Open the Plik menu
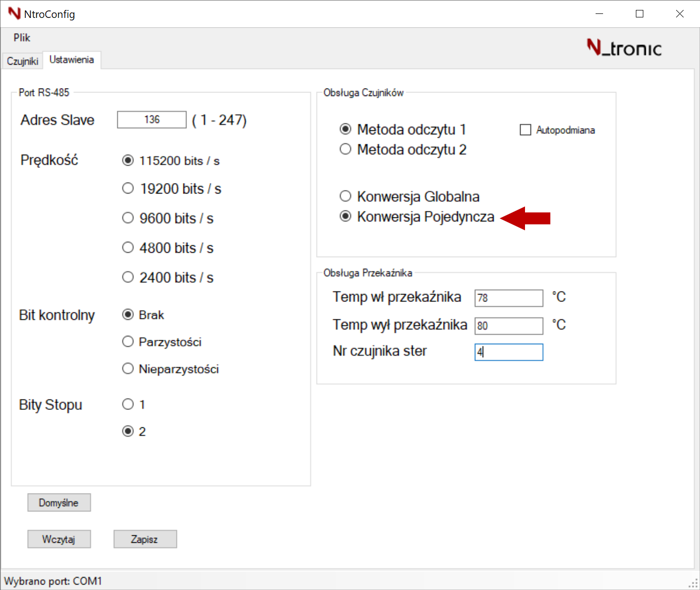This screenshot has height=590, width=700. click(22, 37)
